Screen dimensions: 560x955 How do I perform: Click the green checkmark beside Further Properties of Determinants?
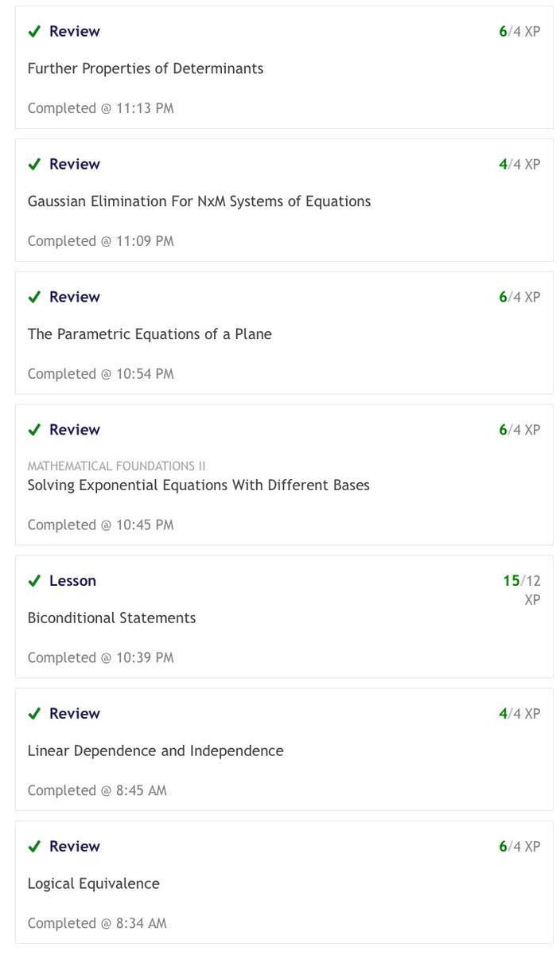tap(34, 31)
